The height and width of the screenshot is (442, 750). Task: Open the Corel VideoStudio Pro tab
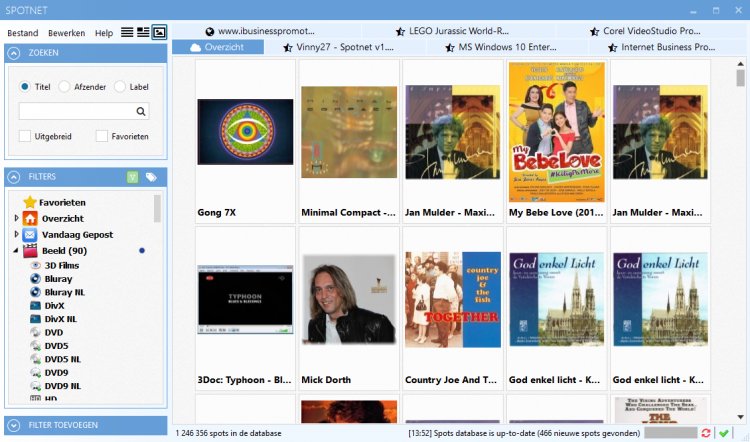pos(645,31)
